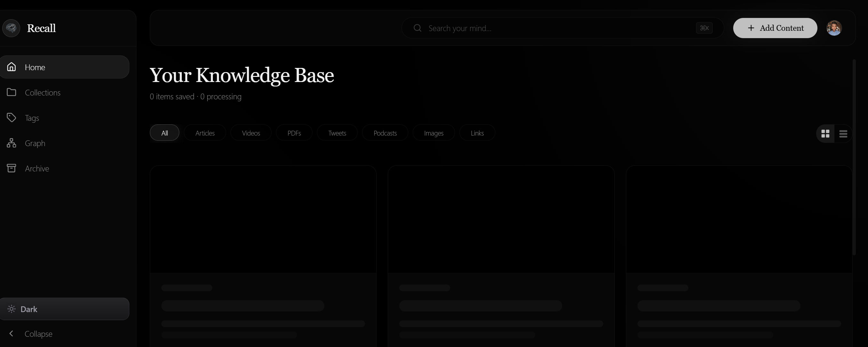Filter by Podcasts
The height and width of the screenshot is (347, 868).
[x=385, y=133]
